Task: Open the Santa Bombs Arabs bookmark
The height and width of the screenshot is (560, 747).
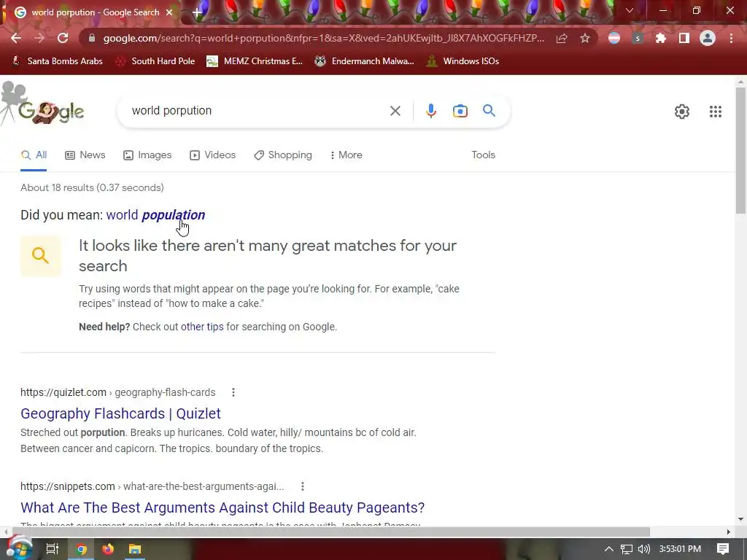Action: [58, 61]
